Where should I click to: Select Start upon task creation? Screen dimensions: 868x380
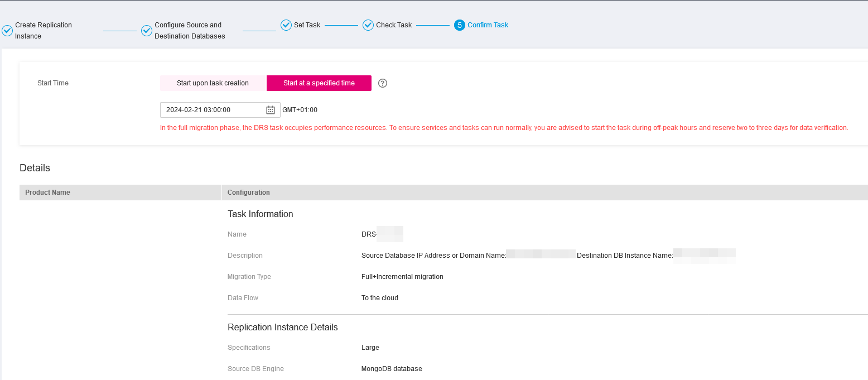click(213, 83)
